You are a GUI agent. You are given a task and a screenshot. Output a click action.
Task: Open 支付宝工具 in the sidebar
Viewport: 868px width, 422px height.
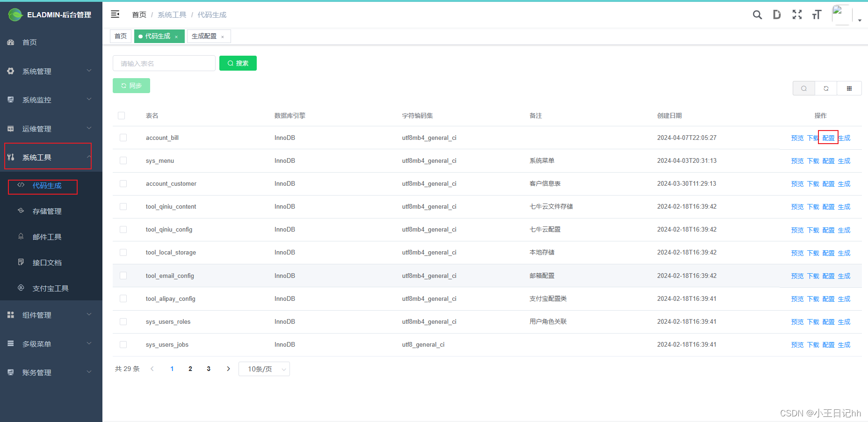pos(51,288)
